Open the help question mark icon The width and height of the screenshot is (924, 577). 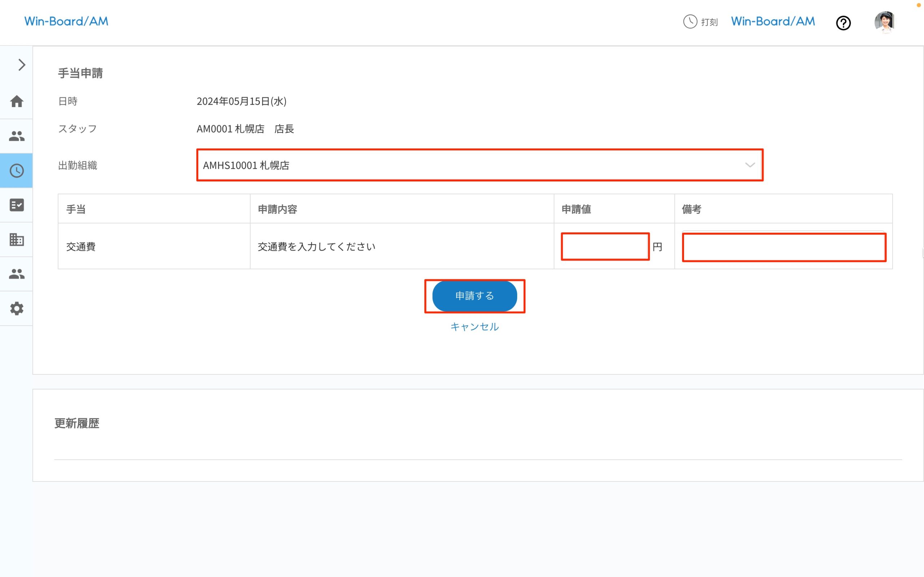click(843, 23)
